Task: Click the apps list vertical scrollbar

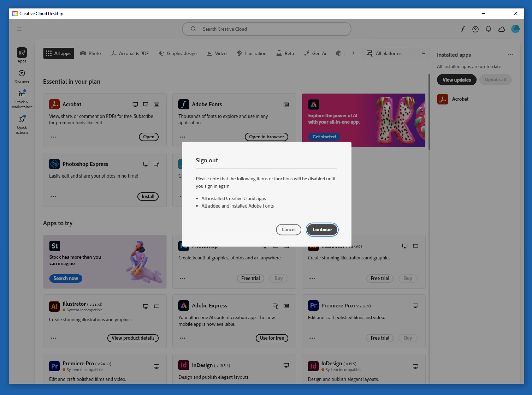Action: click(429, 112)
